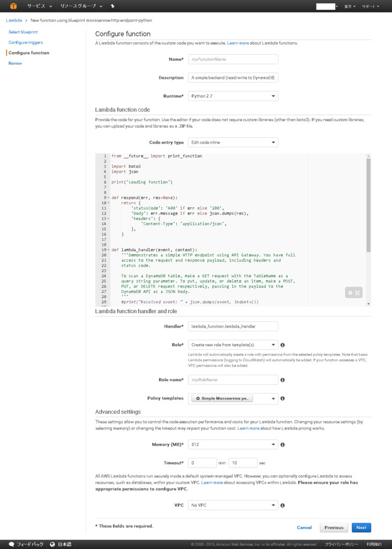Click code line print('Loading function')
Viewport: 392px width, 549px height.
pos(141,182)
